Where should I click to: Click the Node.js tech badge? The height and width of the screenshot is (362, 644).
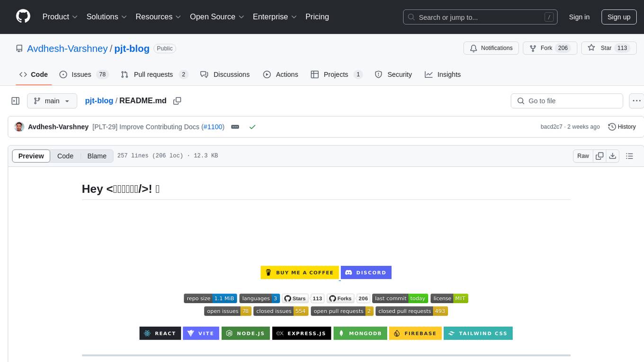[246, 333]
